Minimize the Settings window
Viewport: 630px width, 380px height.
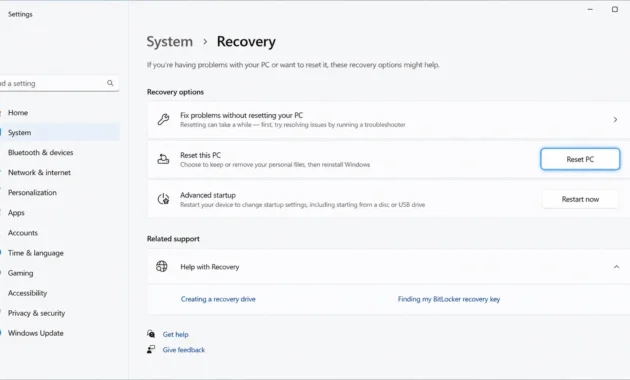pos(590,9)
